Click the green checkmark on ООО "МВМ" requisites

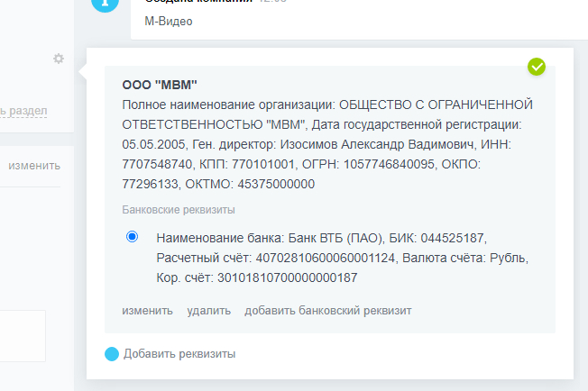click(537, 67)
